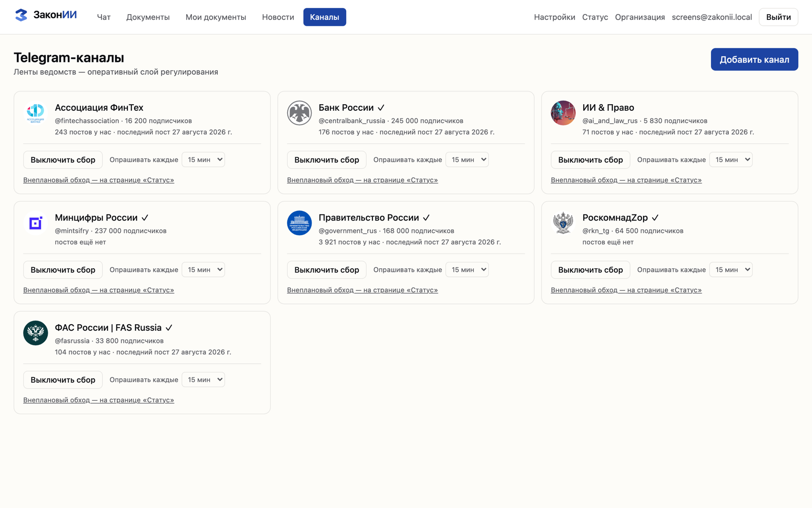Click the @fasrussia handle text
This screenshot has width=812, height=508.
click(x=72, y=341)
